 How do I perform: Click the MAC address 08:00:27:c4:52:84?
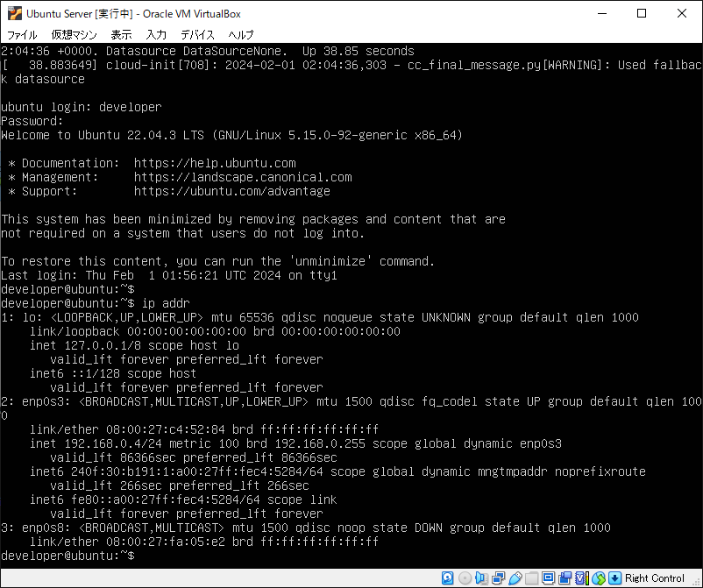pyautogui.click(x=166, y=429)
